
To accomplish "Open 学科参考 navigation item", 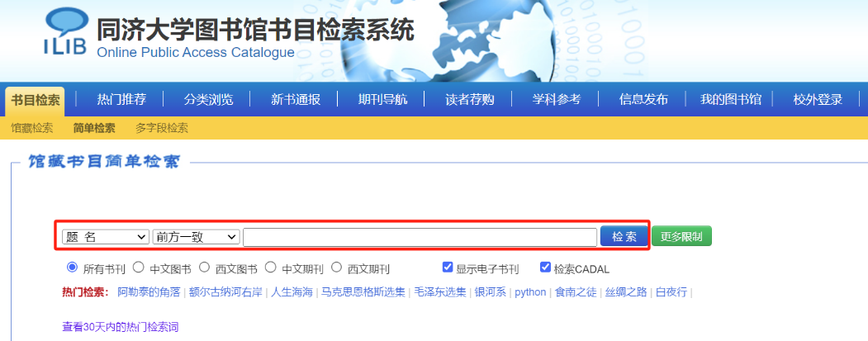I will point(557,100).
